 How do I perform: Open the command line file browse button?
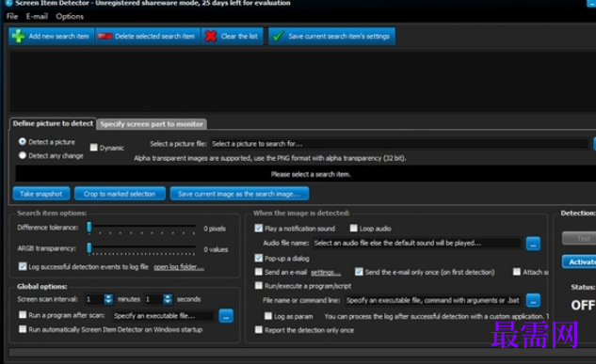[x=533, y=300]
